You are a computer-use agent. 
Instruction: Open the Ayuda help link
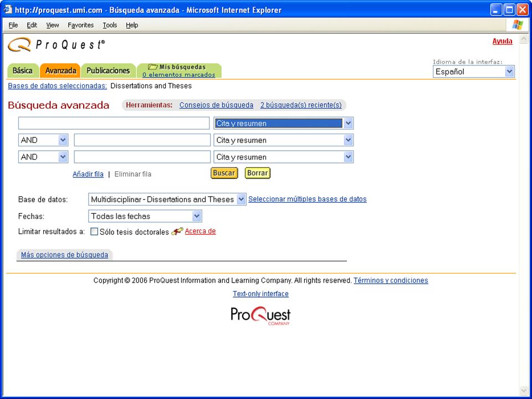pyautogui.click(x=503, y=41)
